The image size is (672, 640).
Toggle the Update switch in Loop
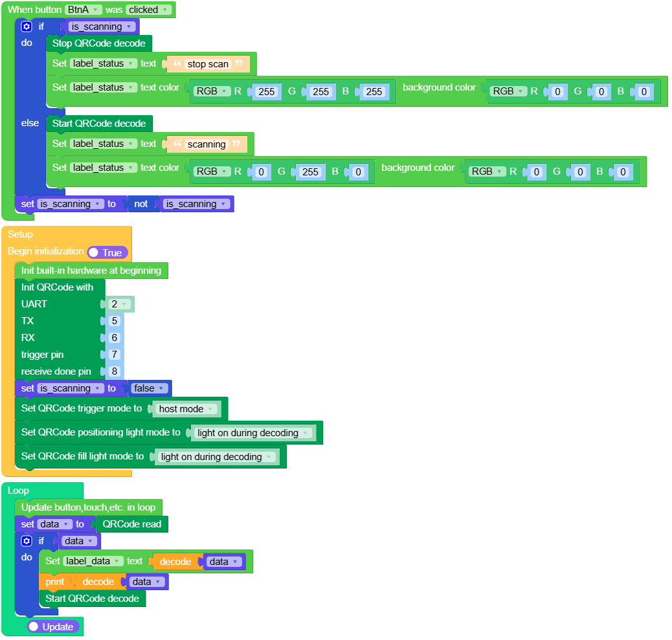pos(53,626)
